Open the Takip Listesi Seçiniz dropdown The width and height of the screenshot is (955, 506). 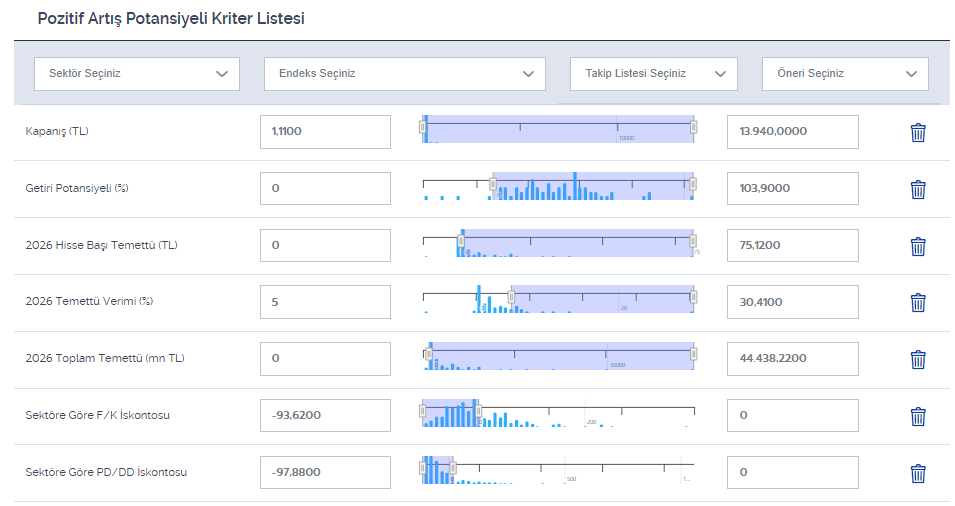pyautogui.click(x=653, y=74)
